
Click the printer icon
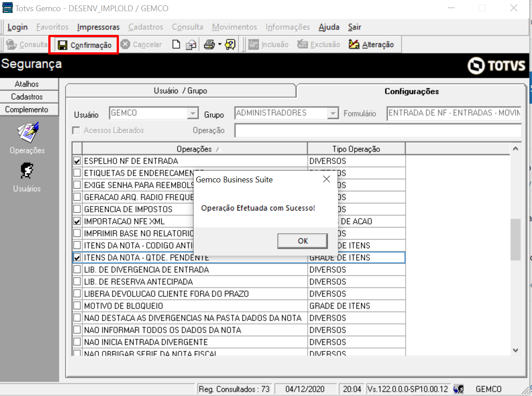(209, 44)
